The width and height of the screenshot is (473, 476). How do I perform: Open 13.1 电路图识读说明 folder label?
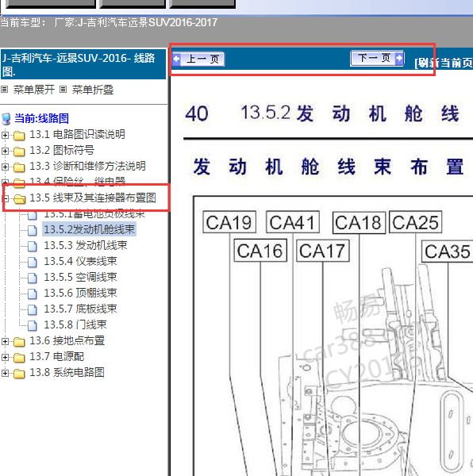77,134
